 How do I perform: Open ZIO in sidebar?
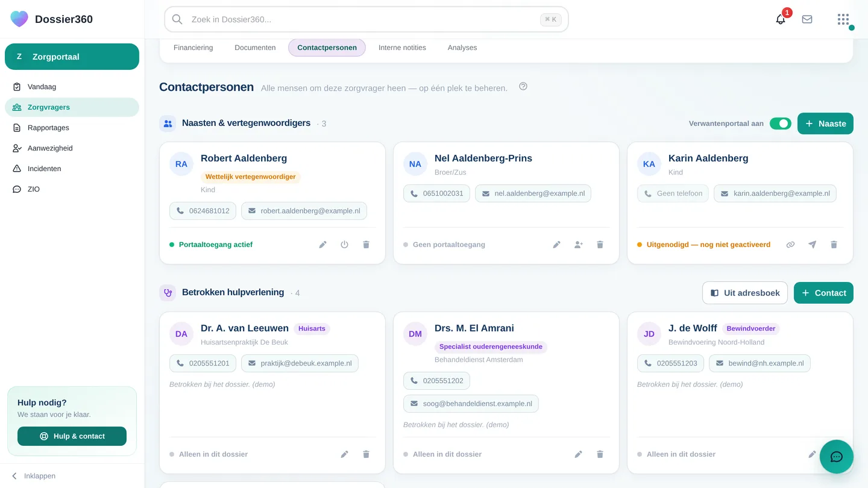(x=72, y=189)
